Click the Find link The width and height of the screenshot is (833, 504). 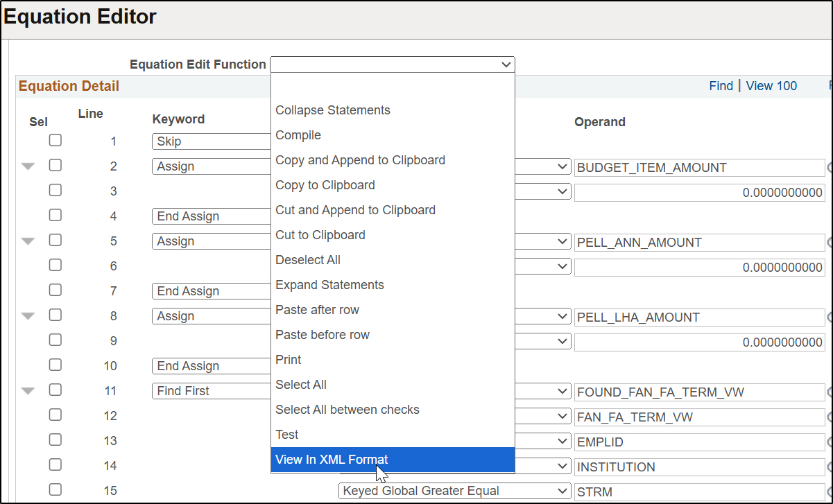pos(721,86)
